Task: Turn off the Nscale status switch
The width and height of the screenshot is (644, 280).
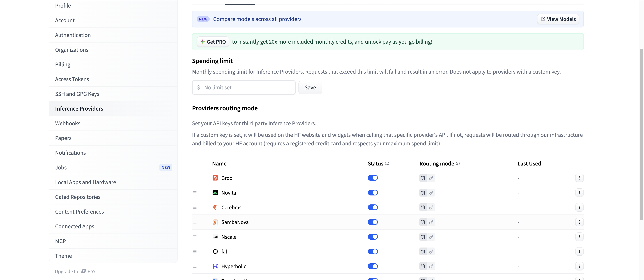Action: 373,237
